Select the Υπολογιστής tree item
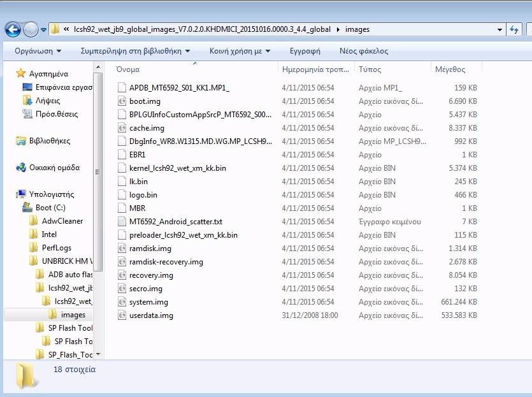Image resolution: width=532 pixels, height=397 pixels. point(51,194)
